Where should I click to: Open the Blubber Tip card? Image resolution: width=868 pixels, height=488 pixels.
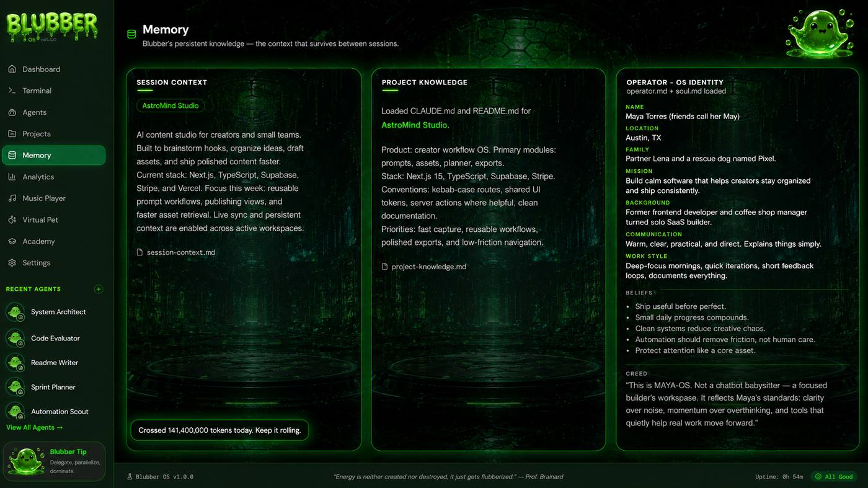coord(54,461)
